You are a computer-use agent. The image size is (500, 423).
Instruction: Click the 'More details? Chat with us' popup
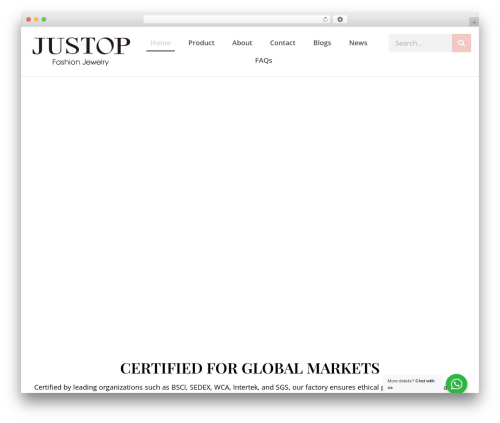[x=413, y=384]
